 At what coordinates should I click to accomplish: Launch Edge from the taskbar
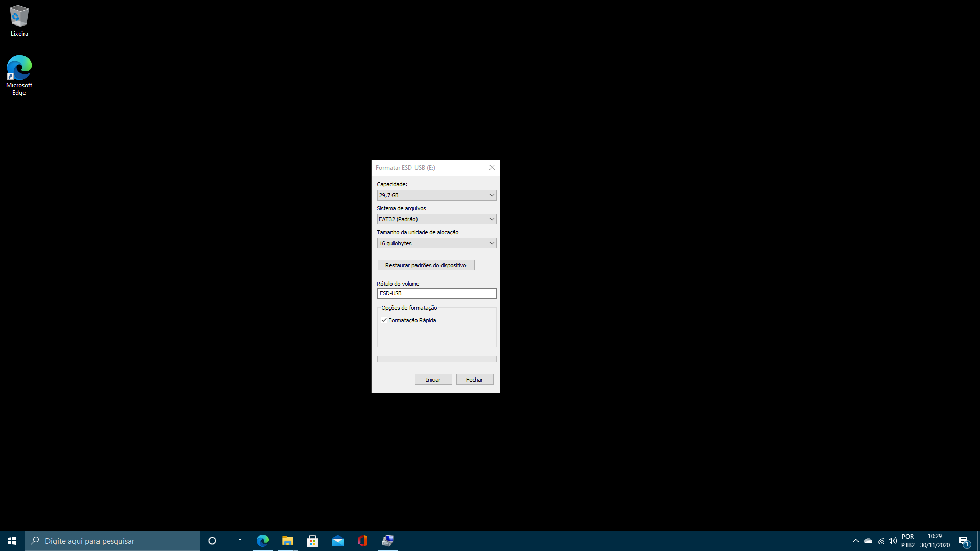[263, 541]
